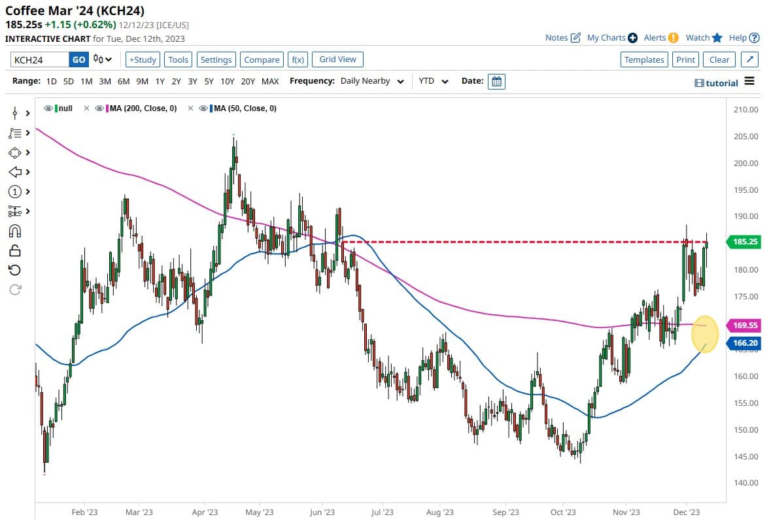Hide the MA (200, Close, 0) overlay

(x=99, y=108)
